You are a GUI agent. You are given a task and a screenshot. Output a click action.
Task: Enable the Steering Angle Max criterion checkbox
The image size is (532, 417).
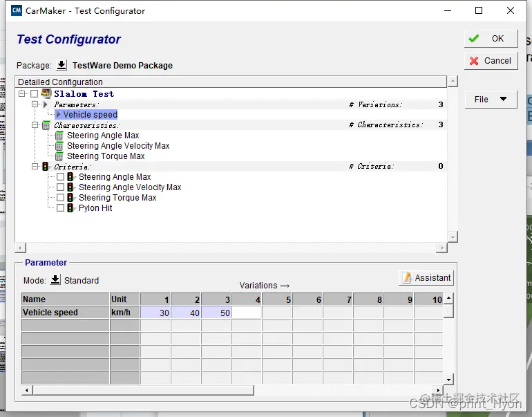[60, 177]
